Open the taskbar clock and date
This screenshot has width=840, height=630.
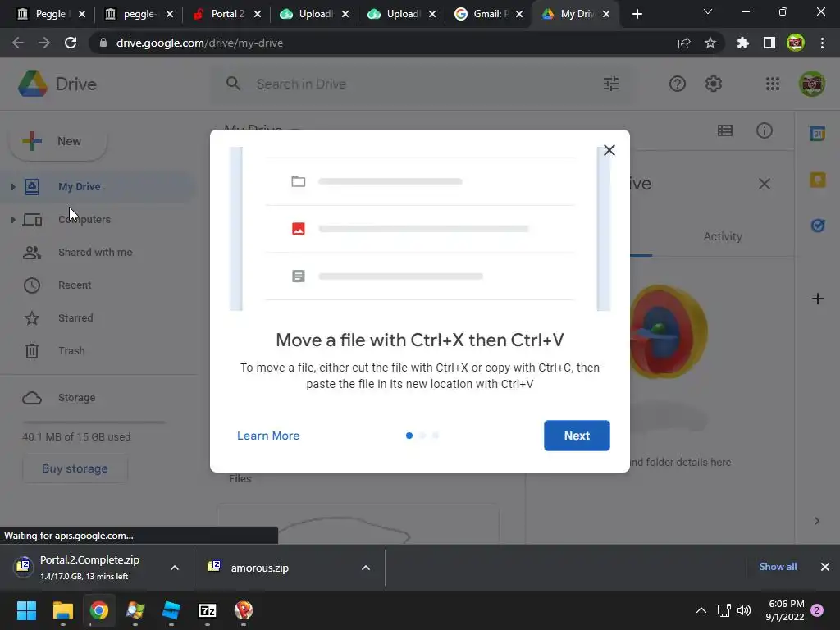tap(785, 610)
